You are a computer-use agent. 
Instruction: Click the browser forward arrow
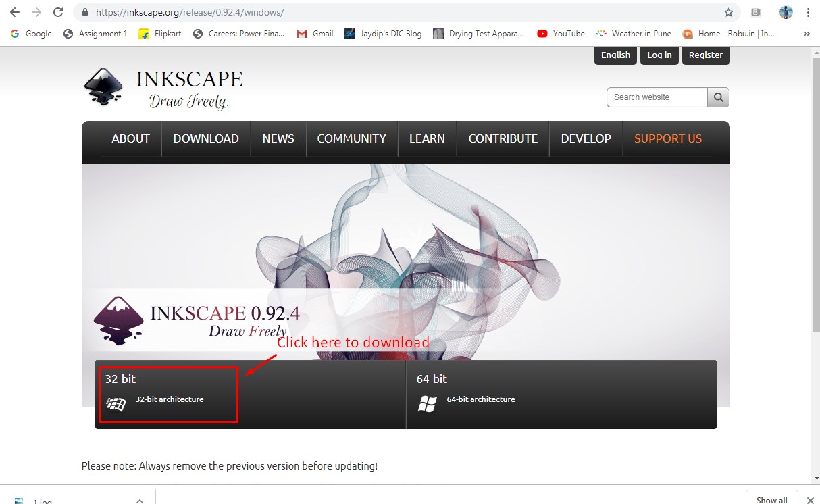click(x=36, y=12)
